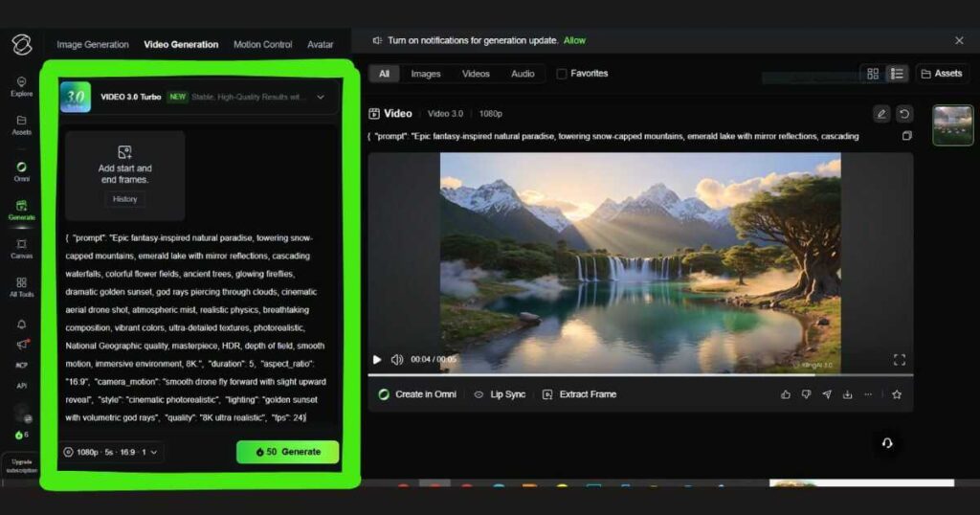Screen dimensions: 980x515
Task: Open the customer support headset button
Action: click(887, 443)
